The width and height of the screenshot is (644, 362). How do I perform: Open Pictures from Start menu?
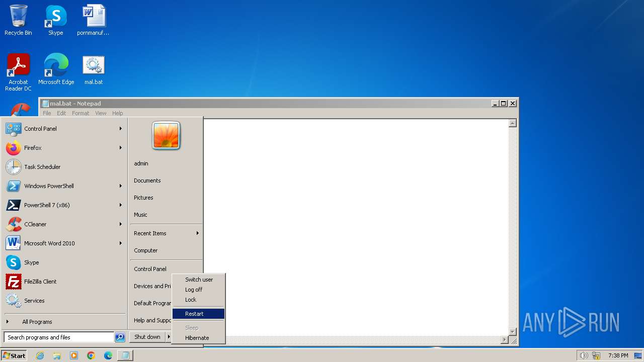point(143,198)
